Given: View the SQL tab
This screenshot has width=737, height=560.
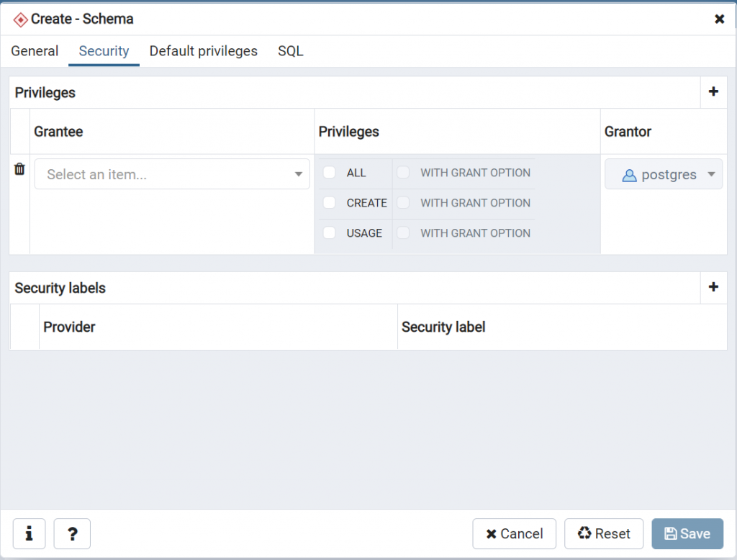Looking at the screenshot, I should pos(290,51).
